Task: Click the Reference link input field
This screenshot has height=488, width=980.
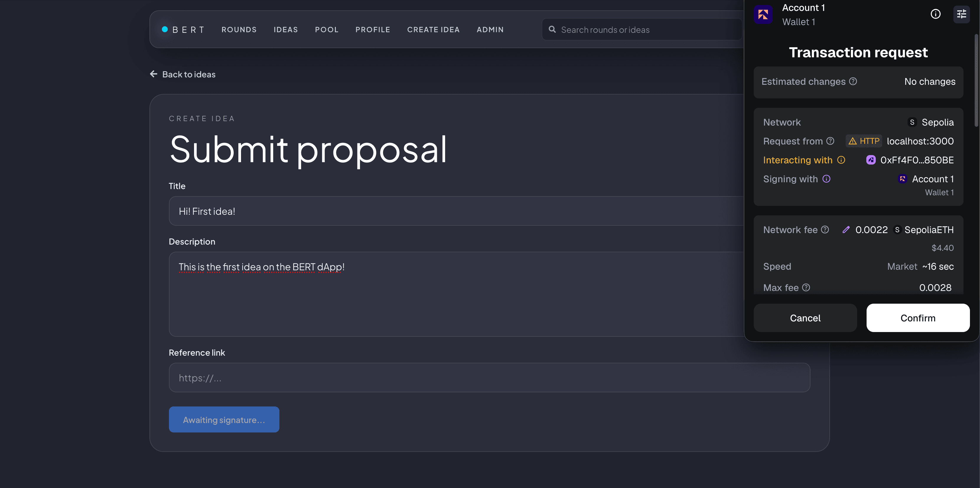Action: coord(489,378)
